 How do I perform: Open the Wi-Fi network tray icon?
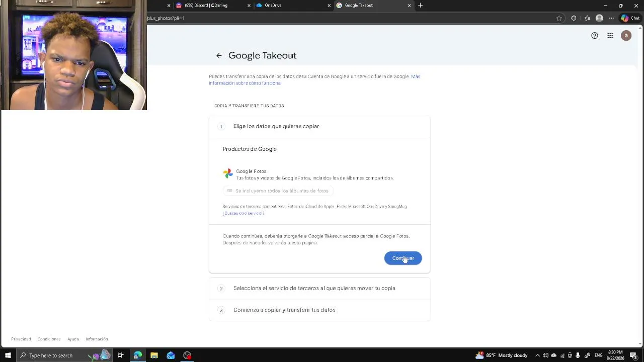tap(562, 355)
